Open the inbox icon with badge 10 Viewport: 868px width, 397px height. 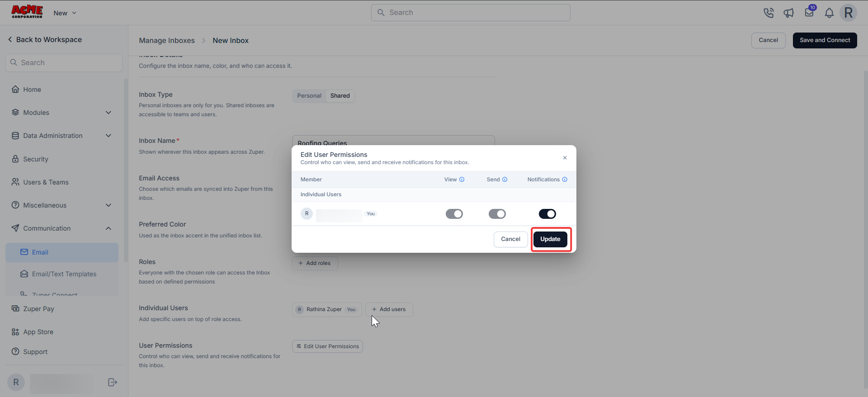click(809, 12)
